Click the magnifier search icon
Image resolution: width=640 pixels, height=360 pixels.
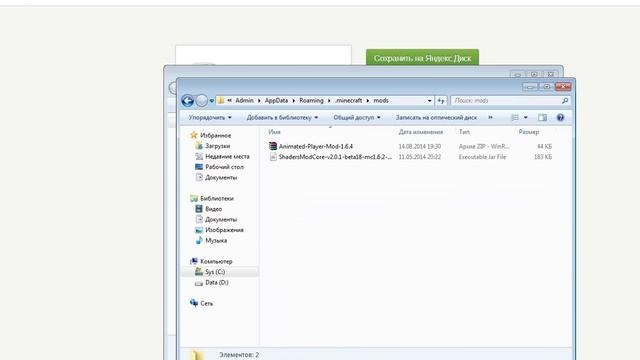(x=565, y=100)
